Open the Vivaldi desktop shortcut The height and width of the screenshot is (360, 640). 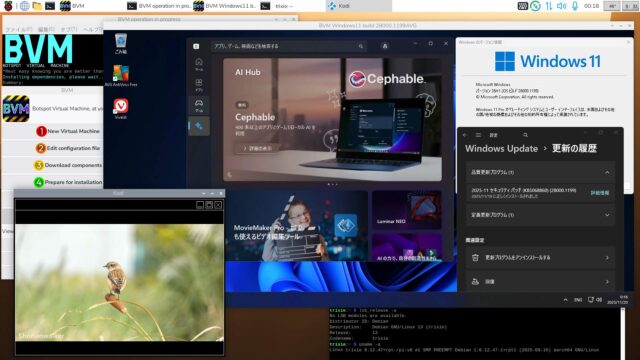[121, 109]
